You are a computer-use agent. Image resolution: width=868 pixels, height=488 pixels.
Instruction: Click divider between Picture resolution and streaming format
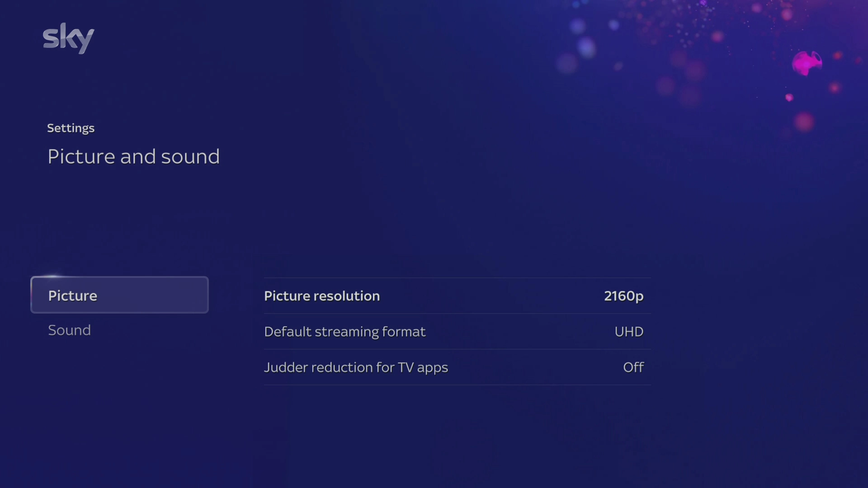(x=457, y=314)
